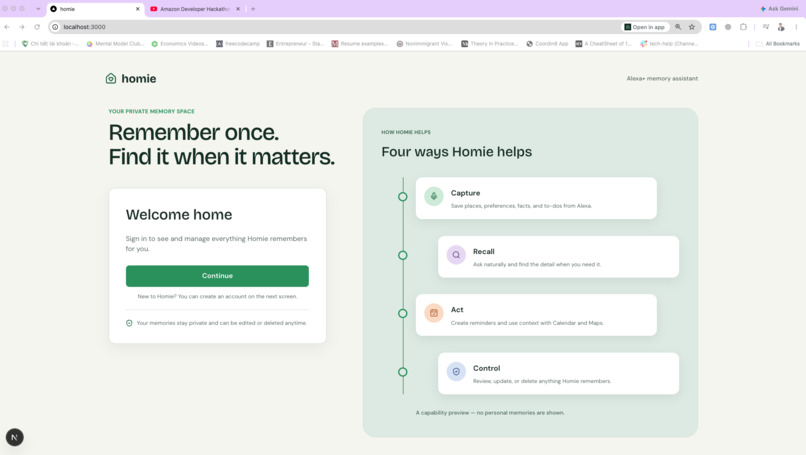The width and height of the screenshot is (806, 455).
Task: Open the Theory in Practice bookmark
Action: (490, 44)
